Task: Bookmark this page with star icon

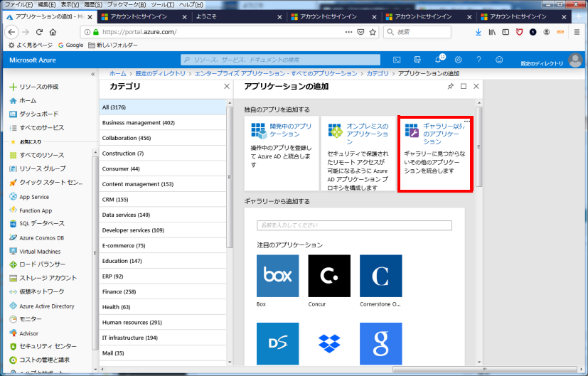Action: (x=373, y=32)
